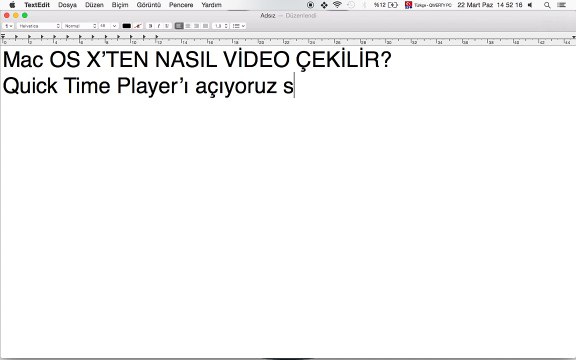Align text right

pos(197,26)
